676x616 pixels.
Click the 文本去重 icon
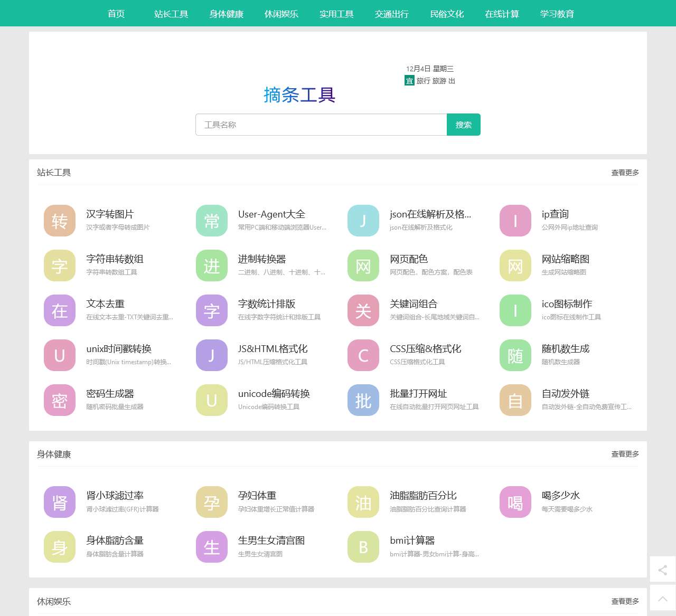60,310
